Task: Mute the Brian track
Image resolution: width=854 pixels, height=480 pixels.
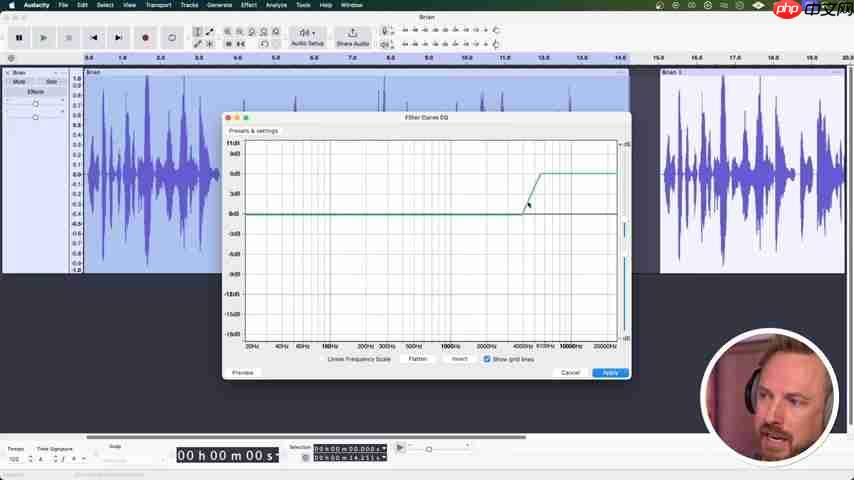Action: [x=19, y=82]
